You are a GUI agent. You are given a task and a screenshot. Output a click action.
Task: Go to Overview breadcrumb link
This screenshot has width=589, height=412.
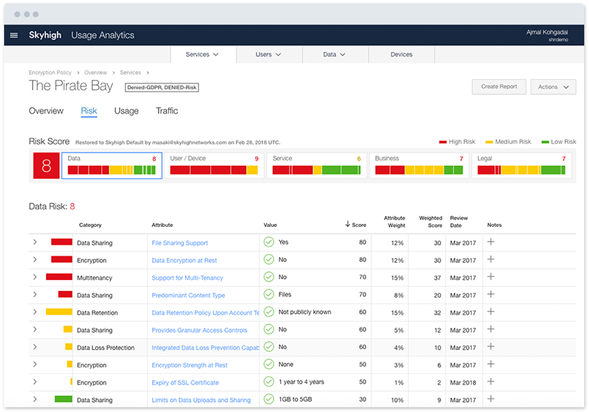coord(95,72)
